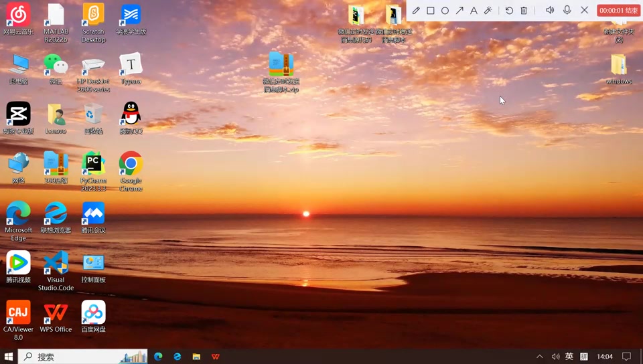Pick the circle shape tool
643x364 pixels.
pyautogui.click(x=445, y=11)
